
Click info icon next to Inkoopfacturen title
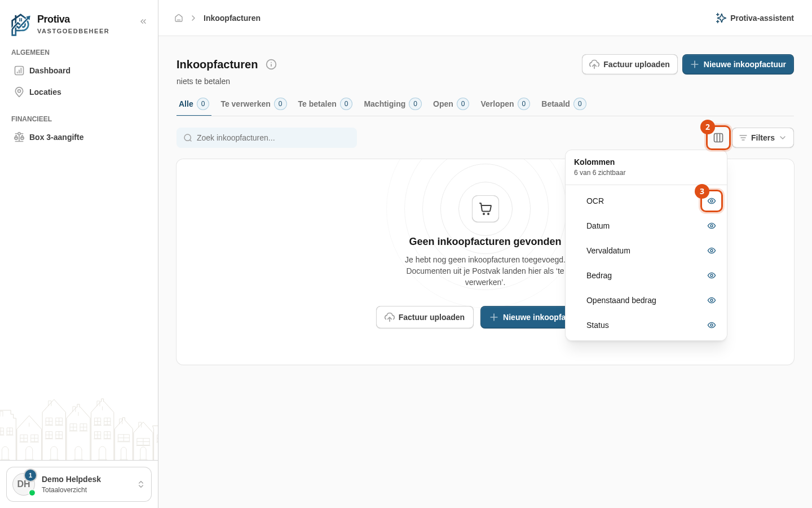pyautogui.click(x=271, y=64)
